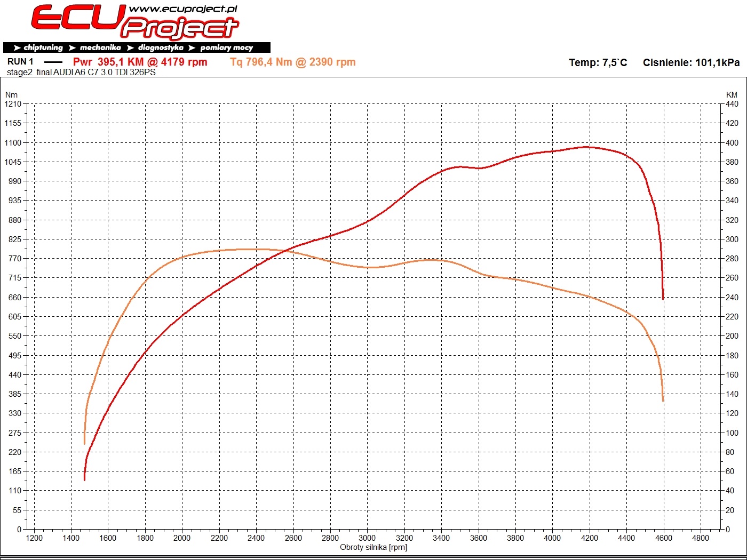Select the 4800 rpm tick label
Image resolution: width=747 pixels, height=560 pixels.
coord(701,538)
